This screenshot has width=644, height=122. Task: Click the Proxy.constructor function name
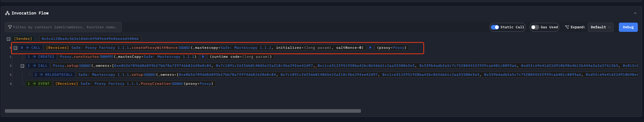tap(86, 57)
